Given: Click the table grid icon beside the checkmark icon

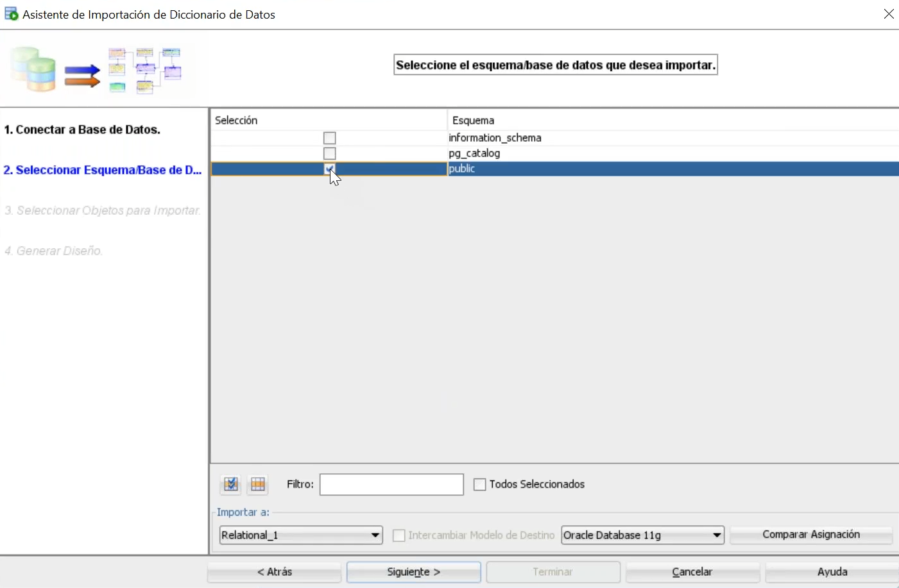Looking at the screenshot, I should (257, 484).
